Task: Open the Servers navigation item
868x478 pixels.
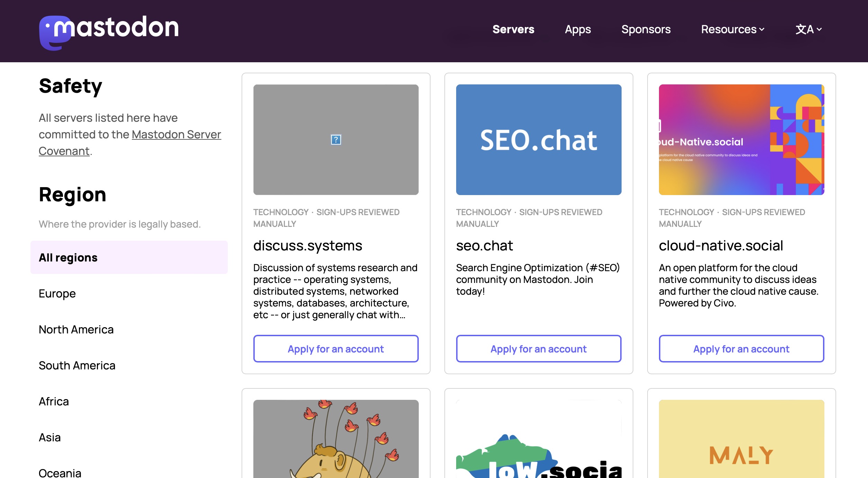Action: pos(513,29)
